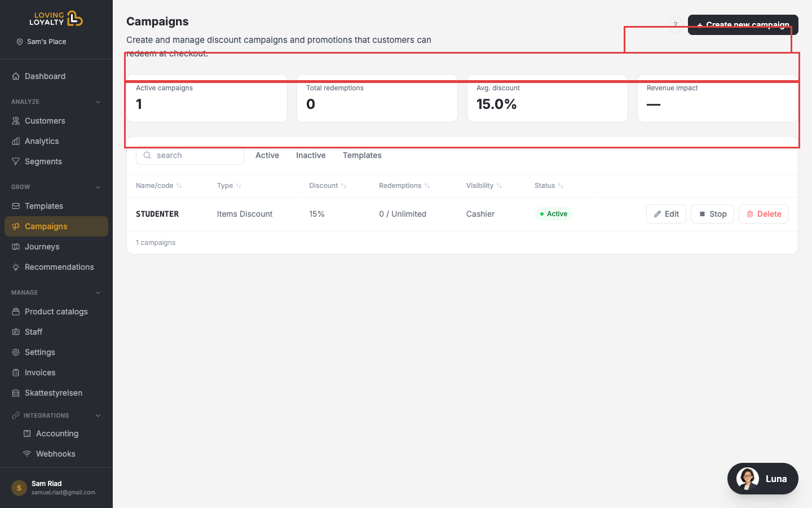Click the Invoices clipboard icon
This screenshot has width=812, height=508.
(x=16, y=373)
